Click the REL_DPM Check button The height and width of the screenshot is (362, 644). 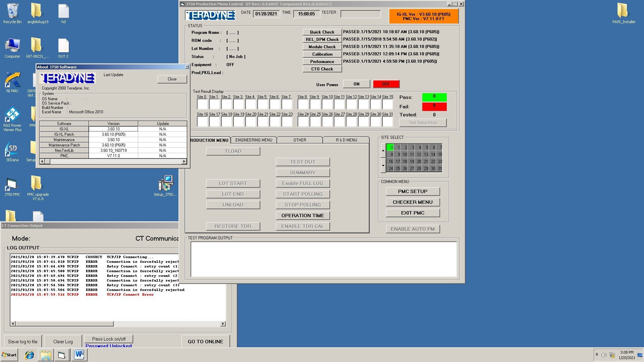[322, 39]
